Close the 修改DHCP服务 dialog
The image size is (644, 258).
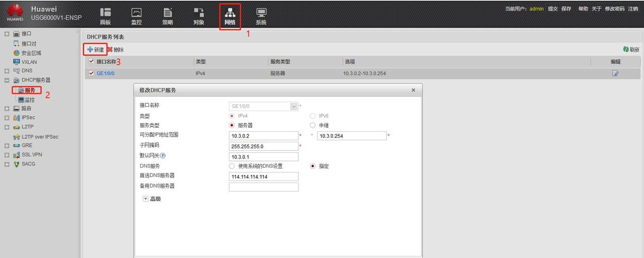tap(414, 90)
